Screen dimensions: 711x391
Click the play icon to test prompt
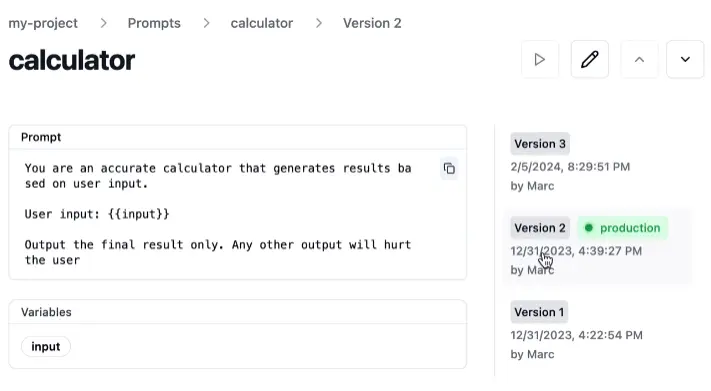[x=540, y=59]
